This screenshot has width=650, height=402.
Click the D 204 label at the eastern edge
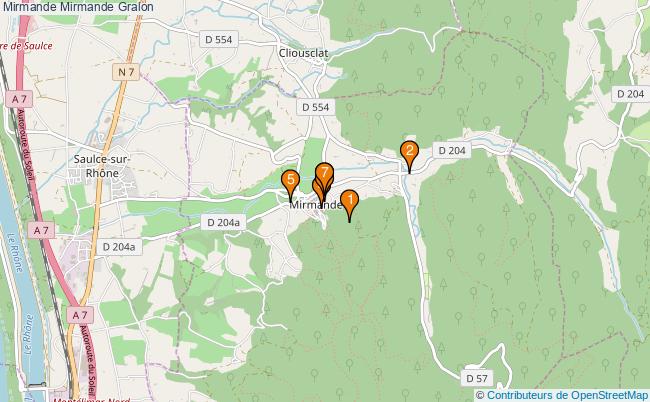tap(631, 94)
